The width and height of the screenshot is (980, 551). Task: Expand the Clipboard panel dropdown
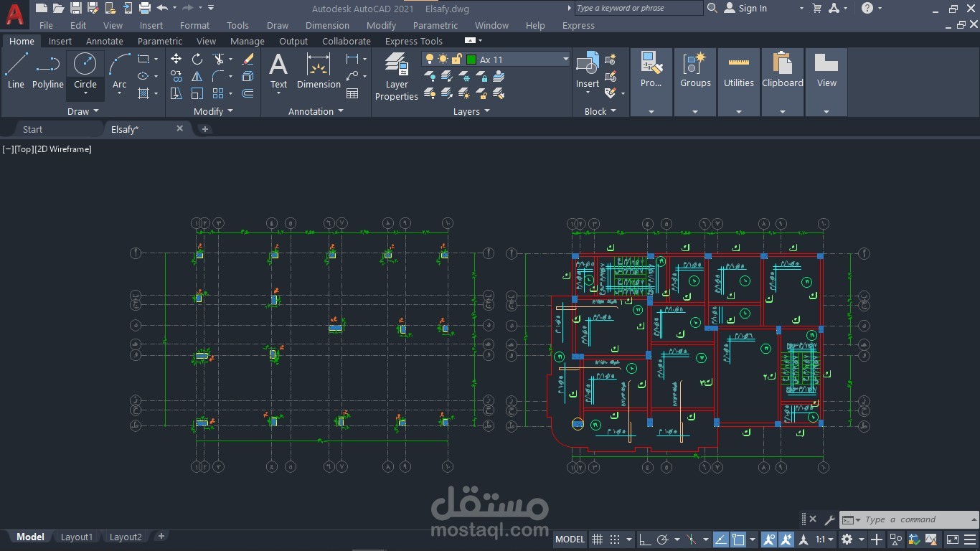[783, 111]
